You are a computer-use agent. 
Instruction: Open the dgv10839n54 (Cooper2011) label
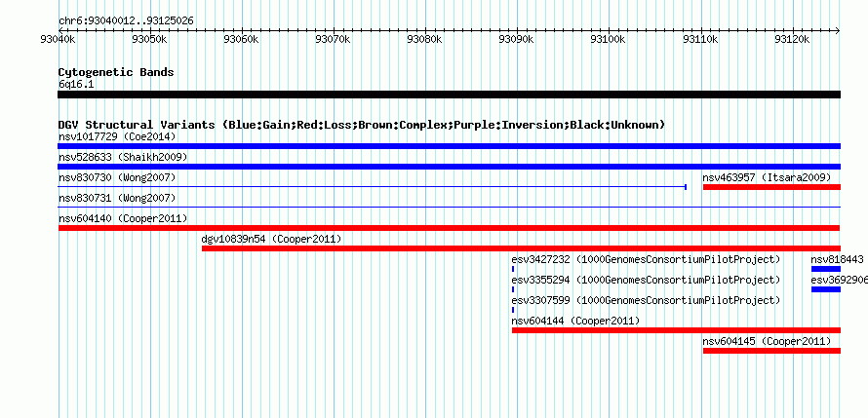click(x=271, y=239)
